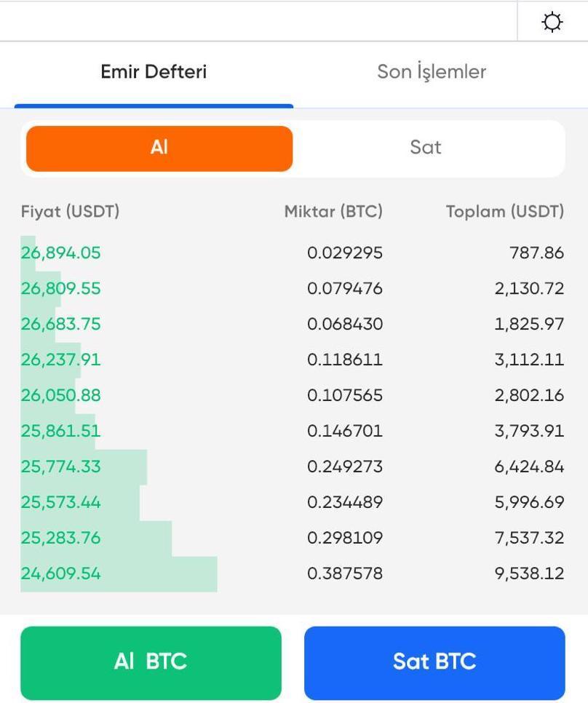
Task: Click the Fiyat (USDT) column header
Action: [70, 212]
